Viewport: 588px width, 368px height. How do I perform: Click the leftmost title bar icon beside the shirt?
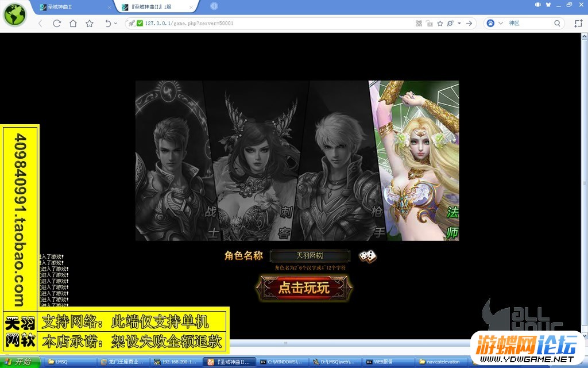(537, 5)
